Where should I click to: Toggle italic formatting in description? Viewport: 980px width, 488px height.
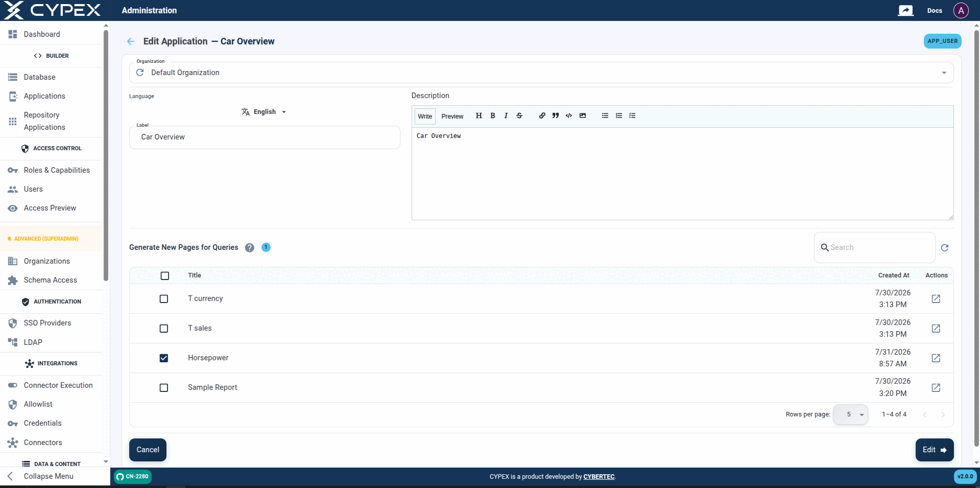(506, 115)
